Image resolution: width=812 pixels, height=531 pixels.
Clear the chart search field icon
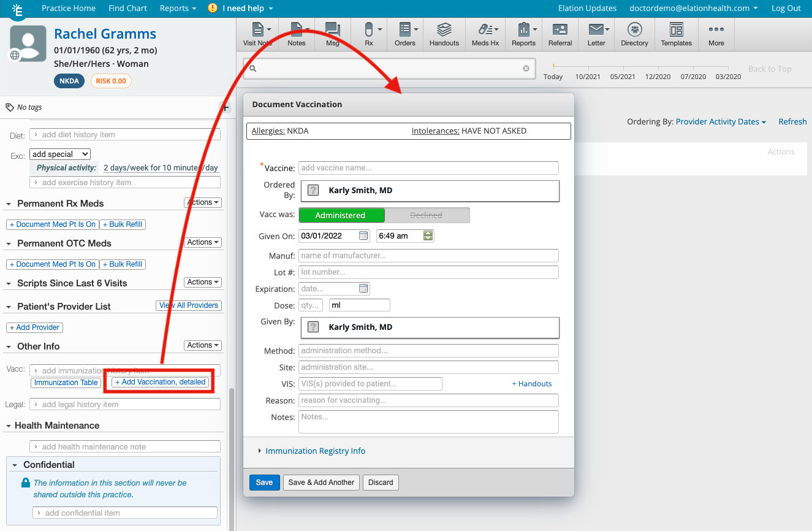point(526,69)
